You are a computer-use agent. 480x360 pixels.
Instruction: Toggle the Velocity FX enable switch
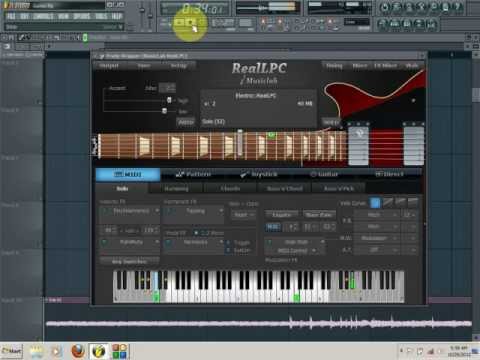click(x=105, y=211)
